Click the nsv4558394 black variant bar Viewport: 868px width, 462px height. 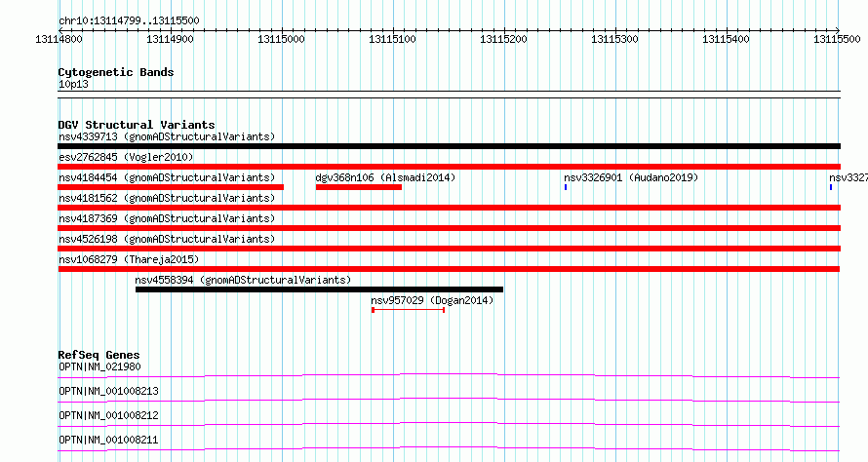(320, 289)
